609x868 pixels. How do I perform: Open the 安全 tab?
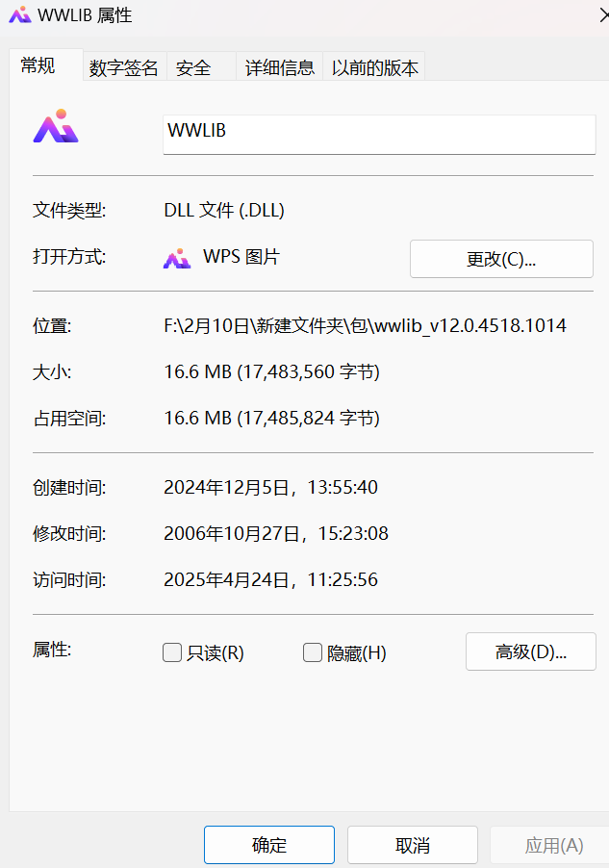pyautogui.click(x=201, y=67)
